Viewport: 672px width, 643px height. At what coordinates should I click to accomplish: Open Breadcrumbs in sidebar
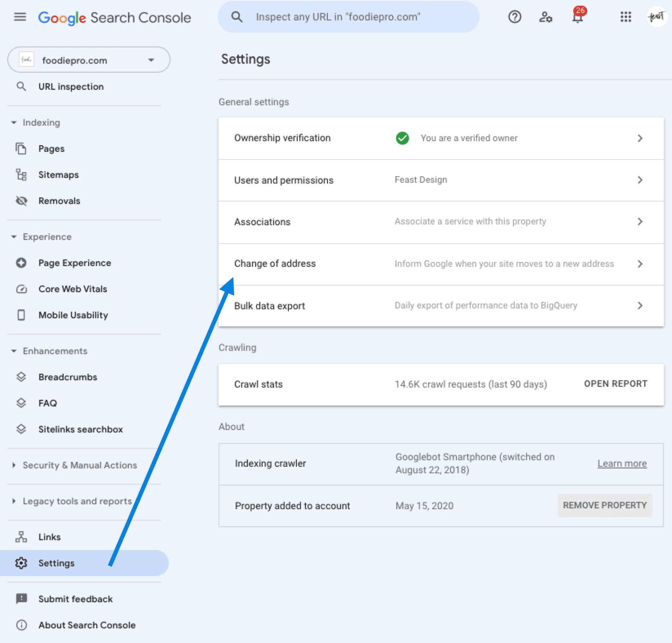tap(68, 377)
